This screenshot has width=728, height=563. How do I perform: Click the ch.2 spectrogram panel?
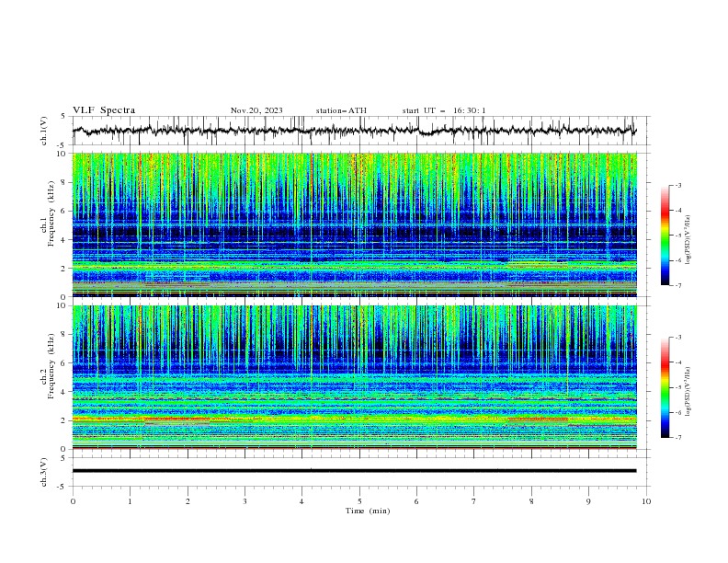355,377
